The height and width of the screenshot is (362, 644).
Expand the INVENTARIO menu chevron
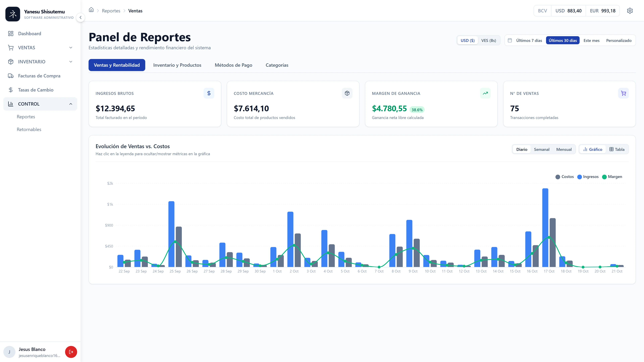pyautogui.click(x=71, y=62)
